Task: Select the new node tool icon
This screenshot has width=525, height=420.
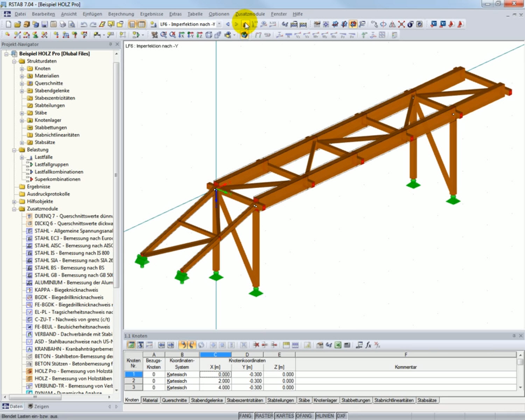Action: 7,35
